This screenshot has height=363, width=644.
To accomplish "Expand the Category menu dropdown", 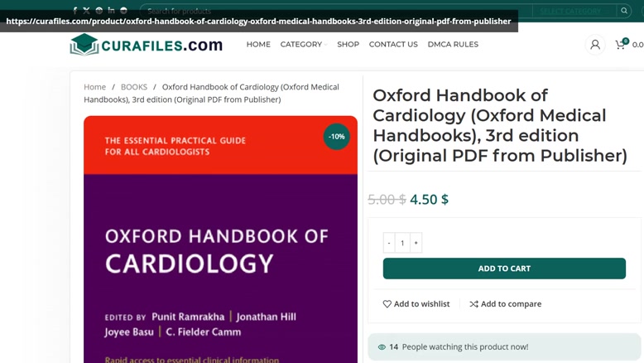I will (304, 45).
